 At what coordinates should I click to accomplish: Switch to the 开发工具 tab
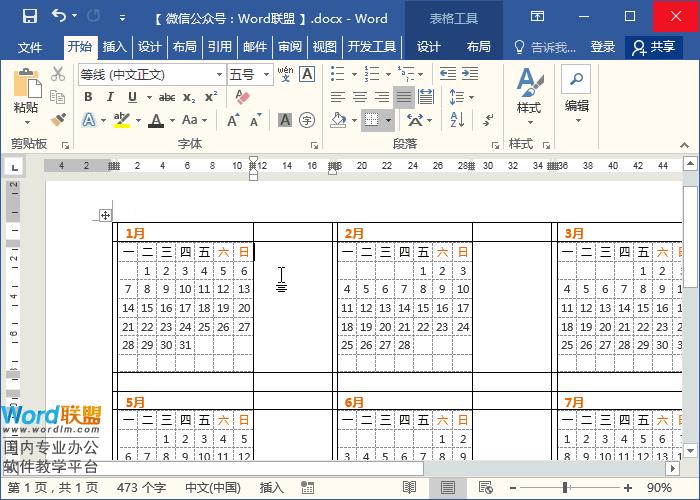(371, 46)
